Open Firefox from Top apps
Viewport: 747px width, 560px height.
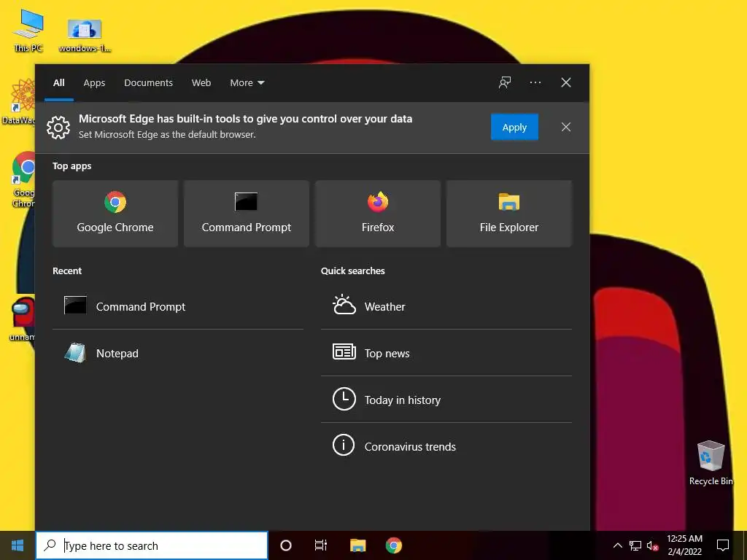(378, 214)
